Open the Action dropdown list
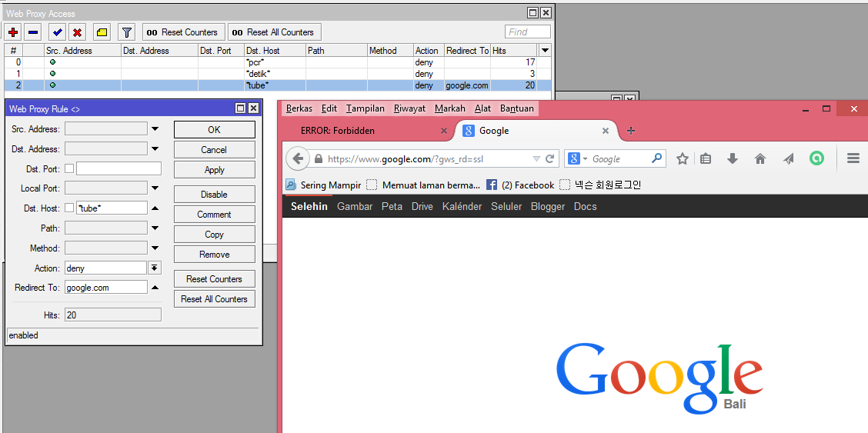868x433 pixels. (155, 268)
